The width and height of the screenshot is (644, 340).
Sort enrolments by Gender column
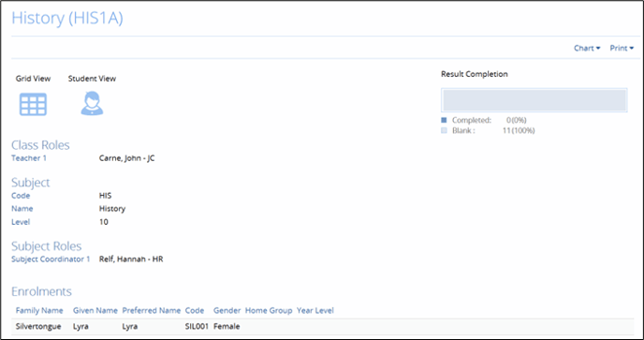[x=227, y=310]
